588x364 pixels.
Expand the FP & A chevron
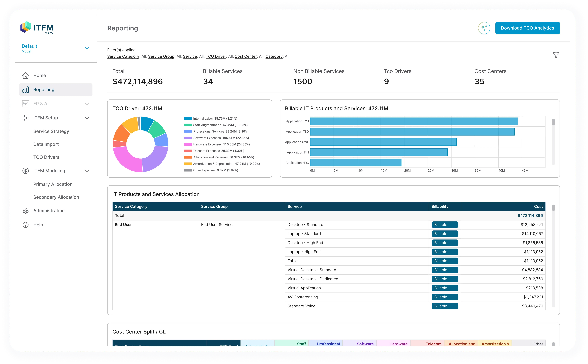click(87, 104)
